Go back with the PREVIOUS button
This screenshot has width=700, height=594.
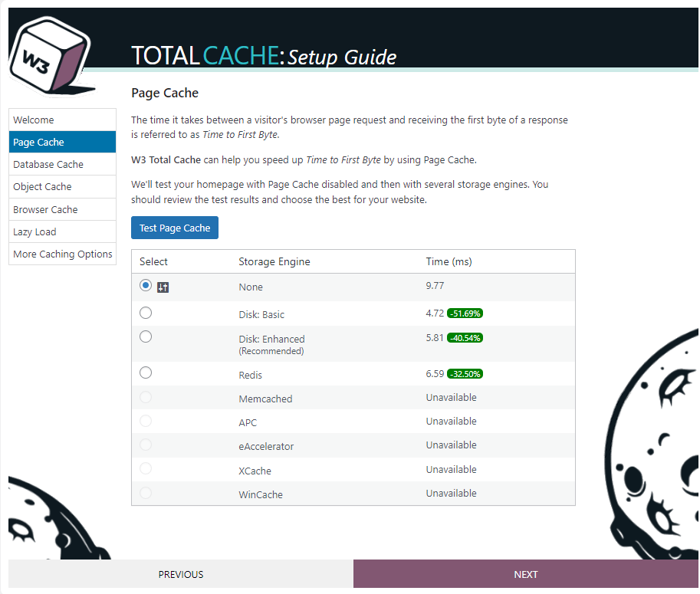pyautogui.click(x=181, y=574)
